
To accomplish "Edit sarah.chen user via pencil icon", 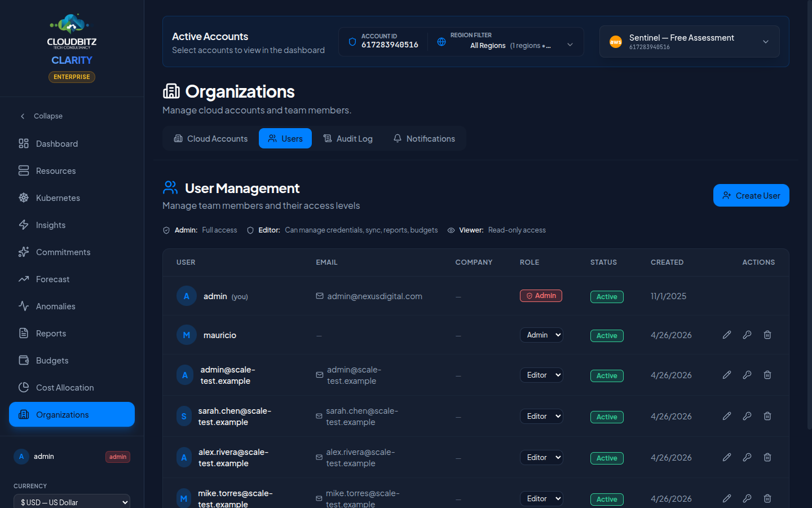I will (727, 416).
